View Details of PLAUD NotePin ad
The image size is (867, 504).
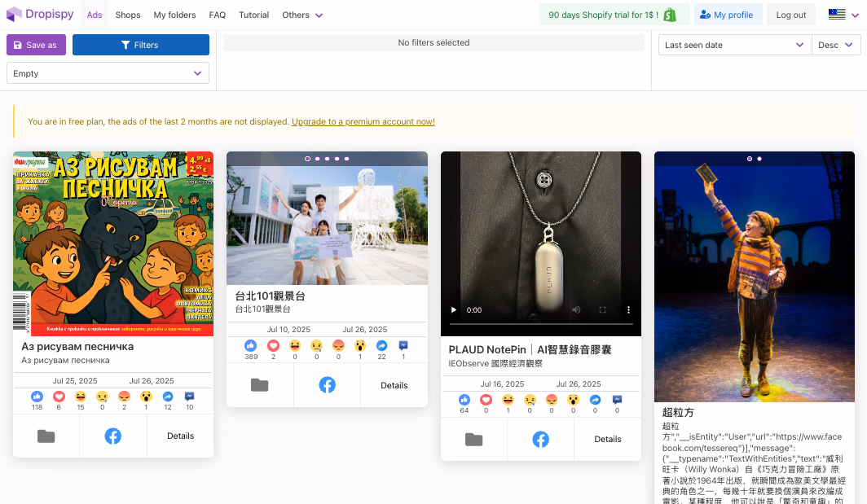(x=608, y=440)
